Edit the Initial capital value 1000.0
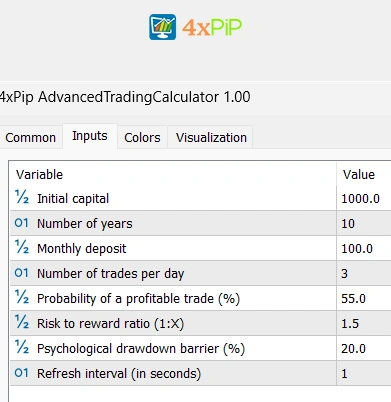This screenshot has height=402, width=391. [364, 199]
